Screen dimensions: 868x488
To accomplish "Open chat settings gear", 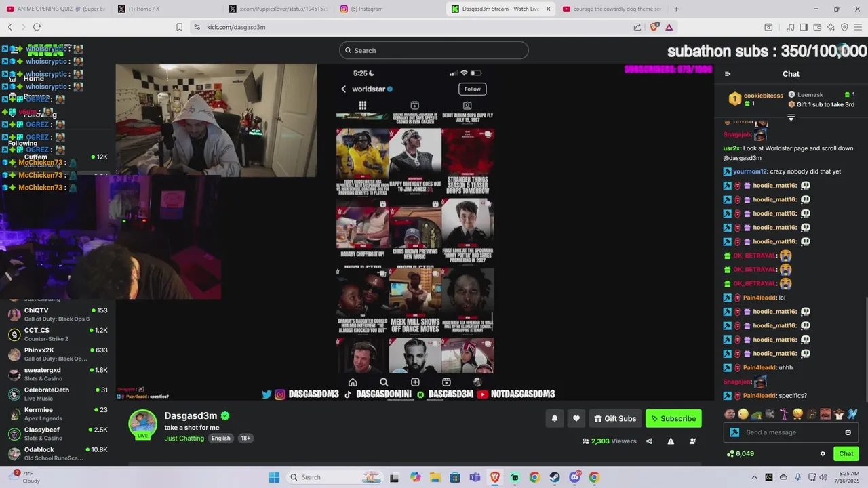I will coord(823,454).
